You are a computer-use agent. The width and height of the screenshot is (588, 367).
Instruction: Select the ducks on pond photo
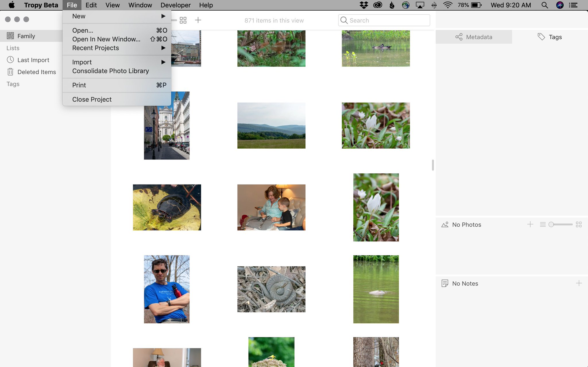coord(376,48)
